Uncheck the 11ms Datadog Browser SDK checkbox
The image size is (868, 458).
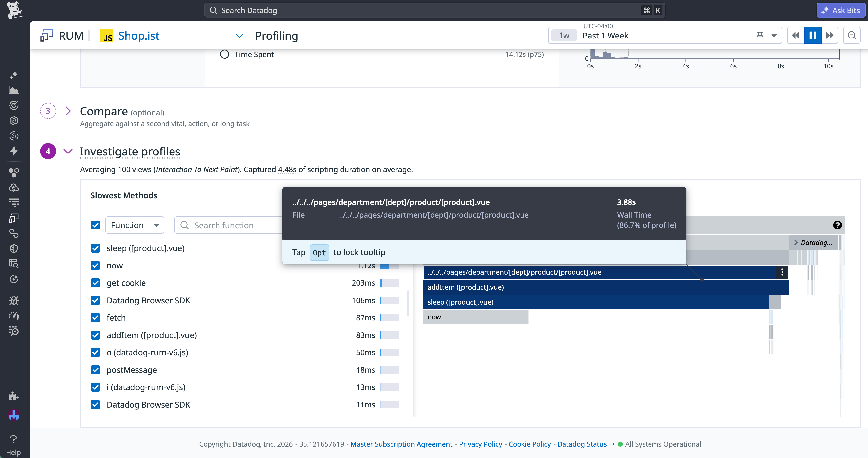[95, 405]
